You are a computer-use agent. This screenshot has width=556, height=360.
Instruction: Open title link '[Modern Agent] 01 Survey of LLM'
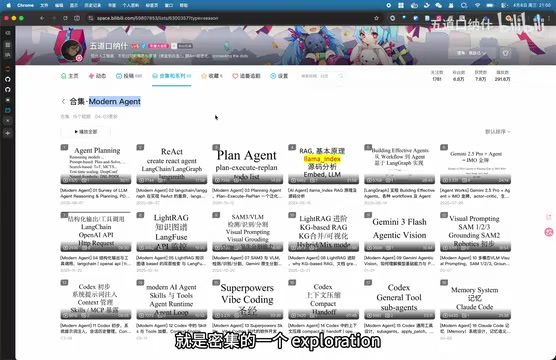[95, 193]
